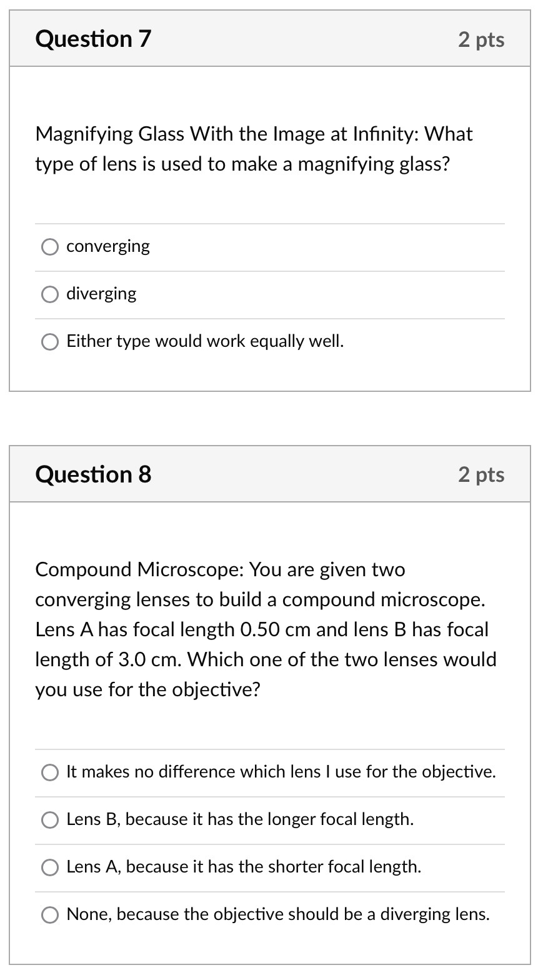Choose Either type would work equally well
Image resolution: width=548 pixels, height=980 pixels.
50,341
